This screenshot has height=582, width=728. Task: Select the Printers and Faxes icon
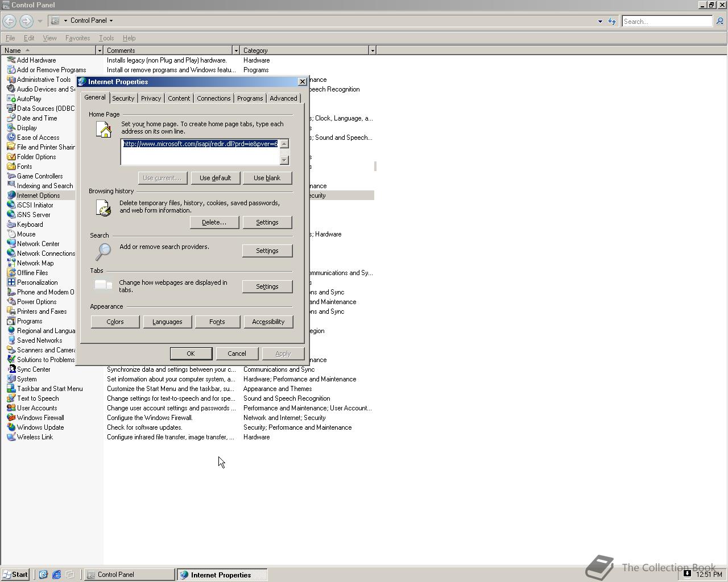[11, 311]
